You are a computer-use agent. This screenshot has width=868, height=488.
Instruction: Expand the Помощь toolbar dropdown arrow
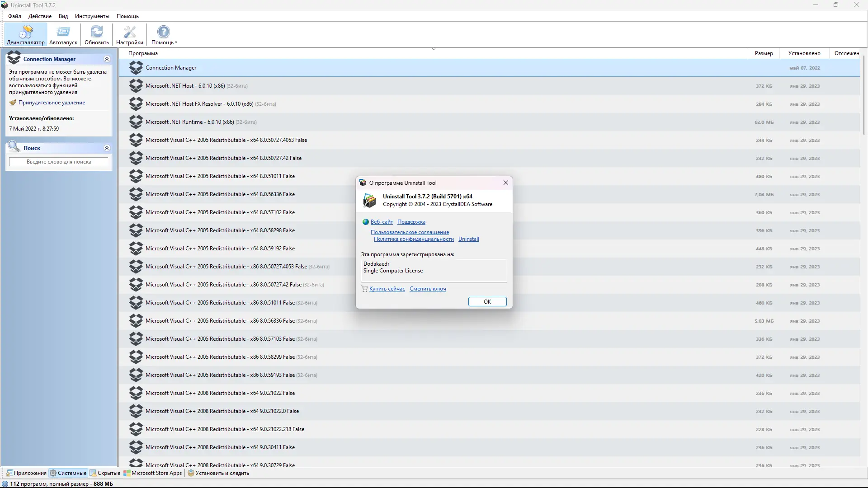[176, 42]
